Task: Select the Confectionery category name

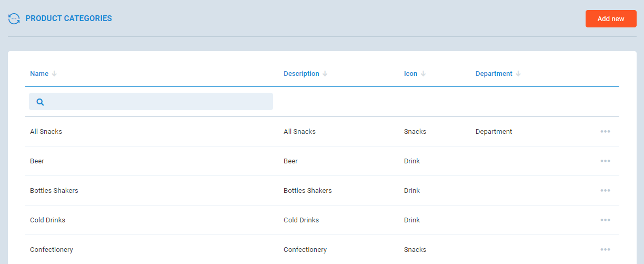Action: tap(52, 250)
